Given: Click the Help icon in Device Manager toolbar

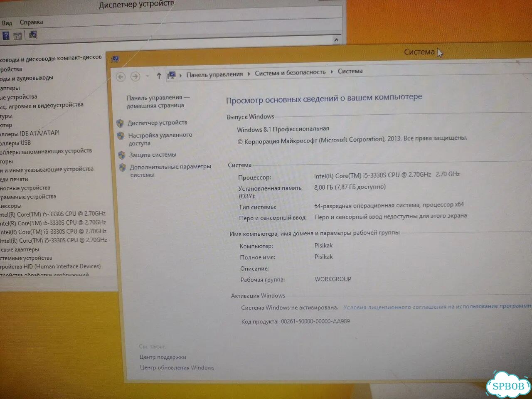Looking at the screenshot, I should (6, 36).
